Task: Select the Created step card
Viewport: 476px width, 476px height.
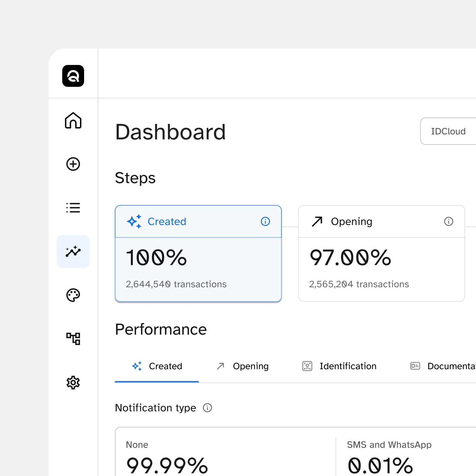Action: pos(198,253)
